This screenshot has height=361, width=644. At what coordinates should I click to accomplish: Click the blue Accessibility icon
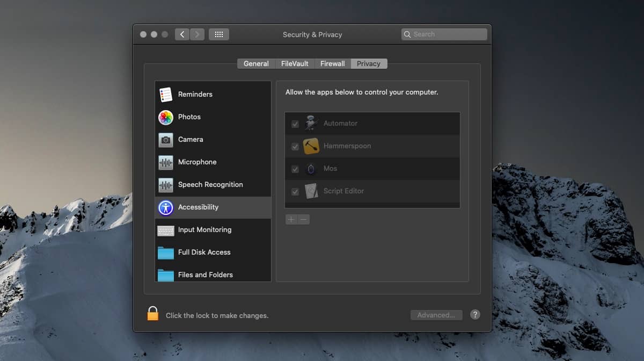166,207
